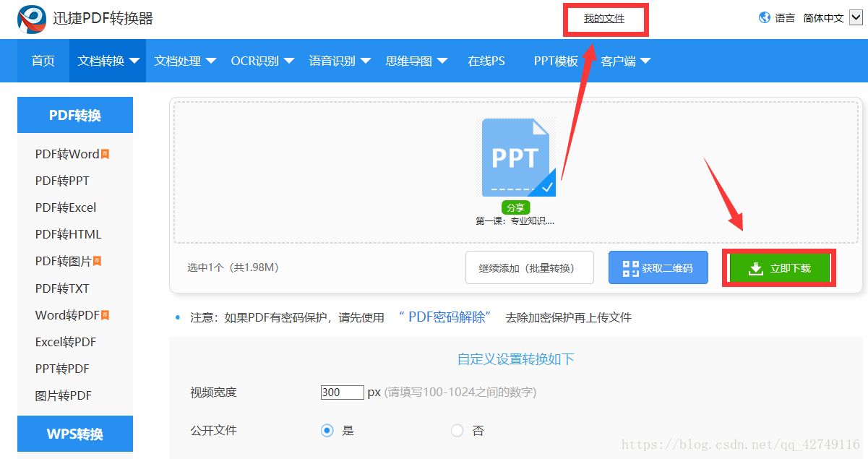
Task: Click the blue checkmark on PPT file
Action: tap(547, 187)
